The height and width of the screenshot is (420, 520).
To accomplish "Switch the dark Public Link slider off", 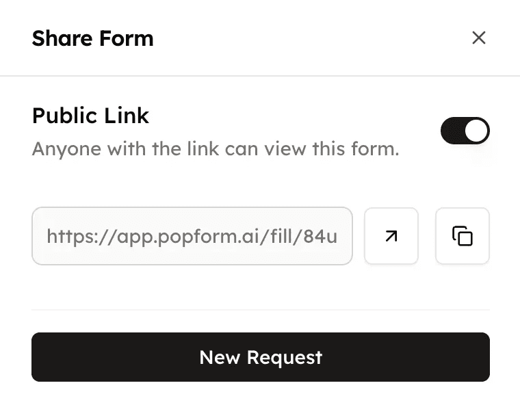I will pyautogui.click(x=465, y=131).
